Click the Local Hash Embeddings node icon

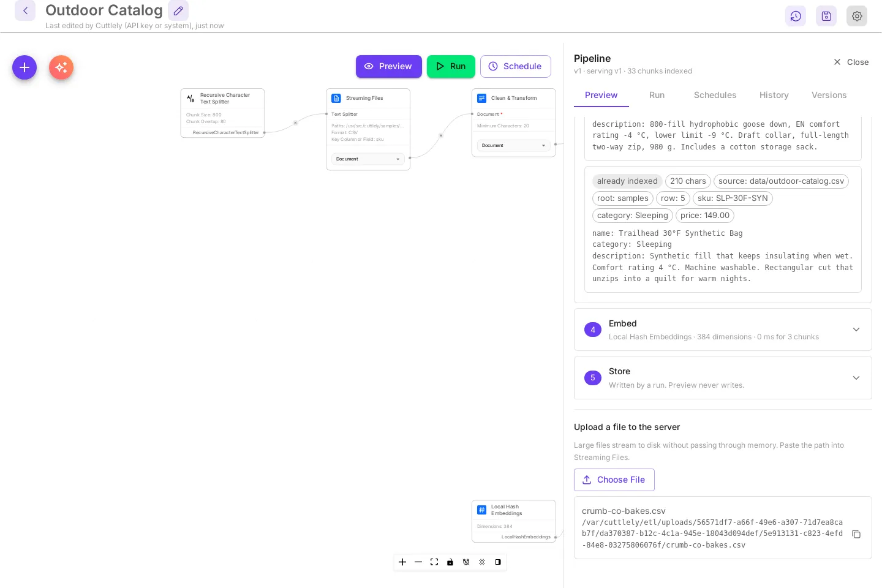(482, 510)
